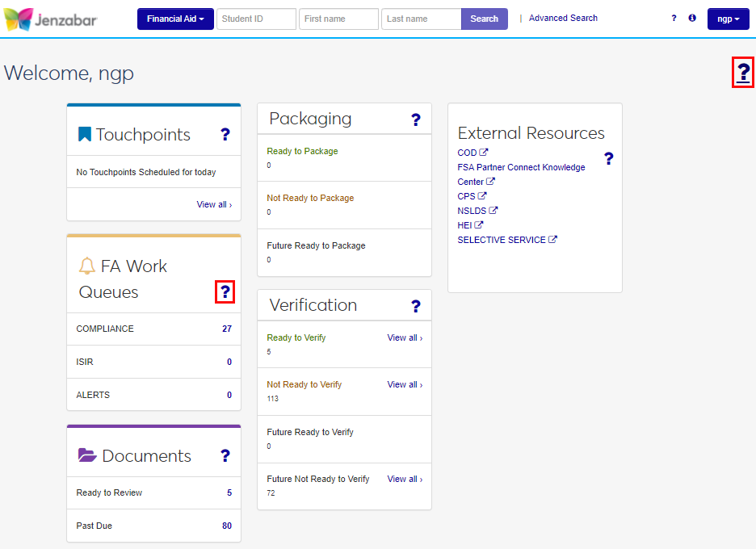Viewport: 756px width, 549px height.
Task: Click the info icon in header
Action: coord(692,18)
